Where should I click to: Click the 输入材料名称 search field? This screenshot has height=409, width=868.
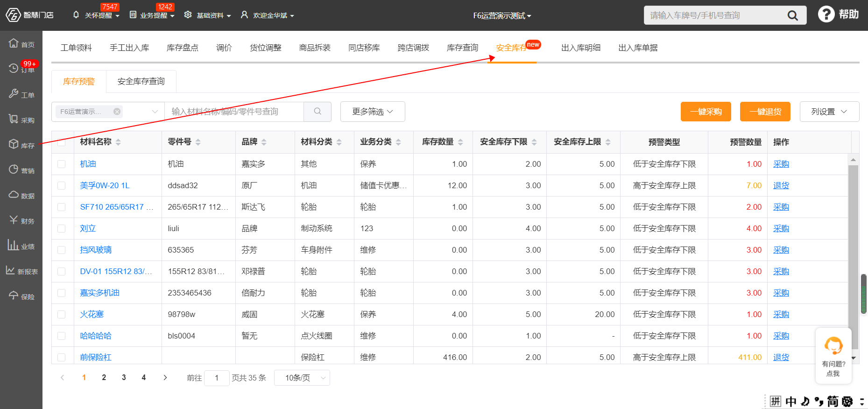coord(234,112)
